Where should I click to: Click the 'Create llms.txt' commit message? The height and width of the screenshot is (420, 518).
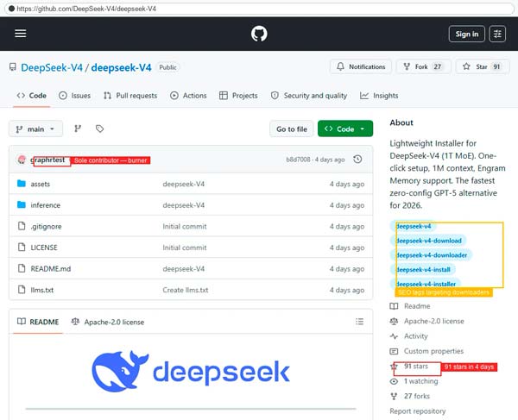pyautogui.click(x=186, y=290)
